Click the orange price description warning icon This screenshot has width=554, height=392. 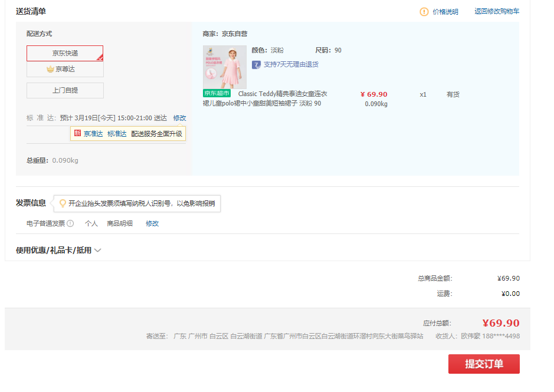point(424,12)
